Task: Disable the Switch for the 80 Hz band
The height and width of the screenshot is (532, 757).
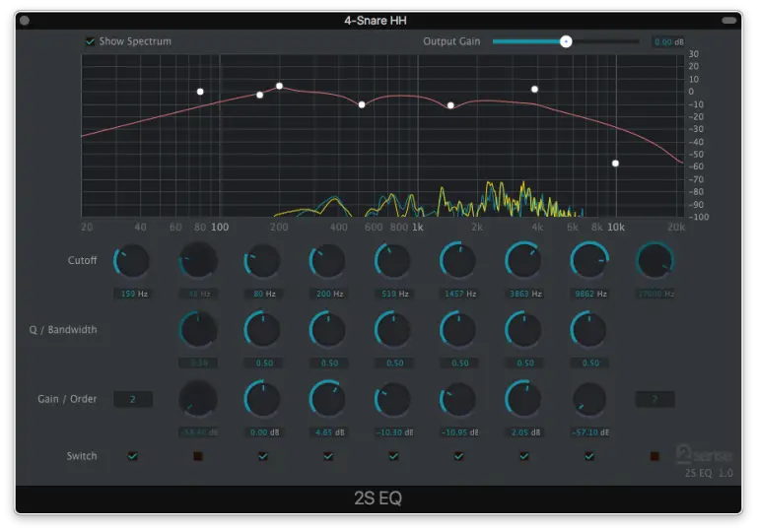Action: 262,456
